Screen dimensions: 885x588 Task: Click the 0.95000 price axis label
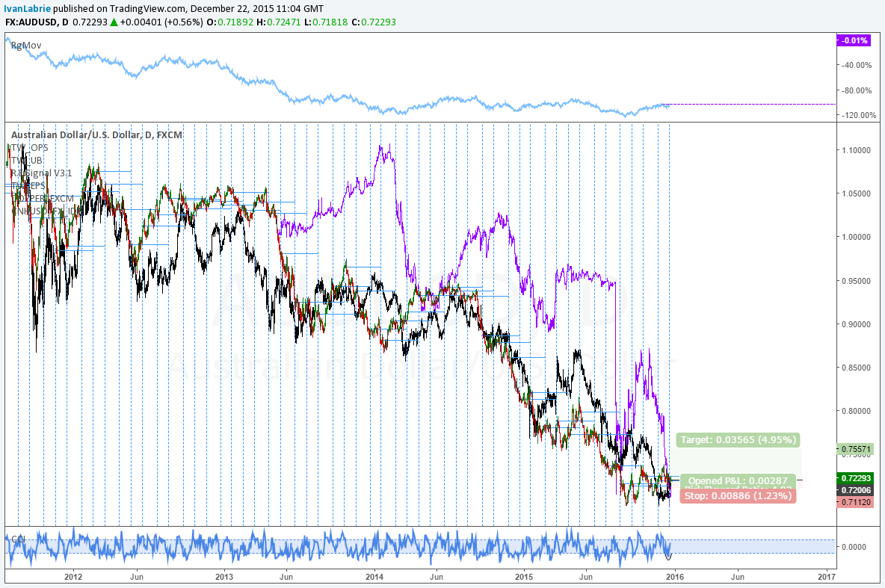coord(856,281)
